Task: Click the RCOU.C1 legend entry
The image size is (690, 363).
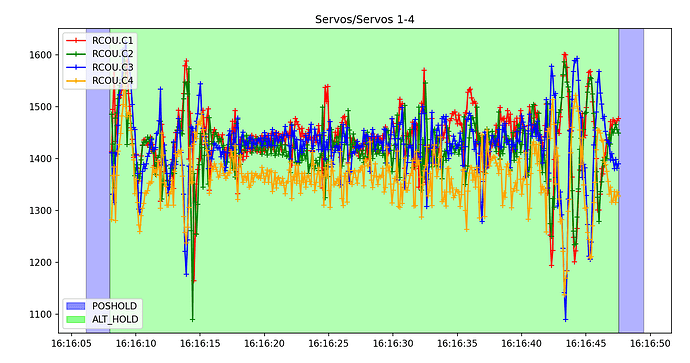Action: point(99,40)
